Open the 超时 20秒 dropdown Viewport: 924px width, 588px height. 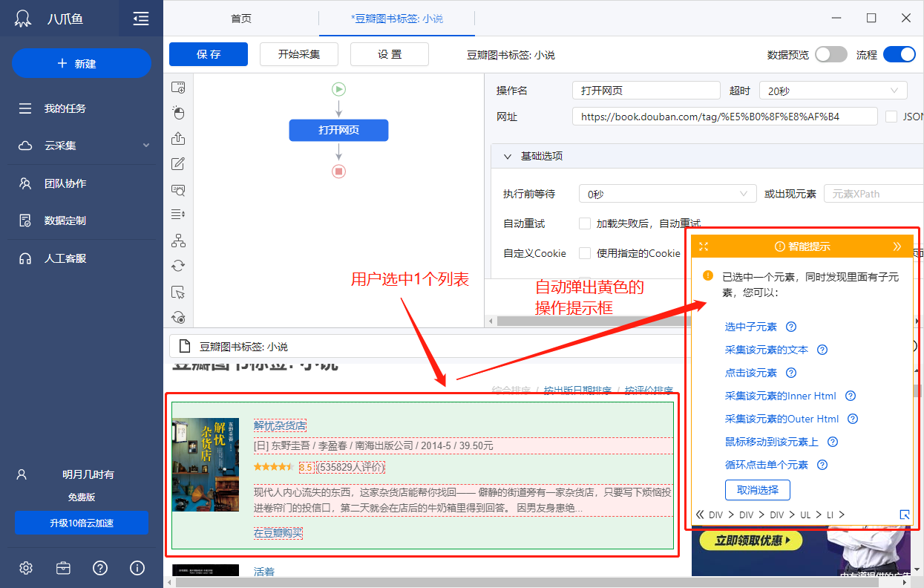(833, 91)
